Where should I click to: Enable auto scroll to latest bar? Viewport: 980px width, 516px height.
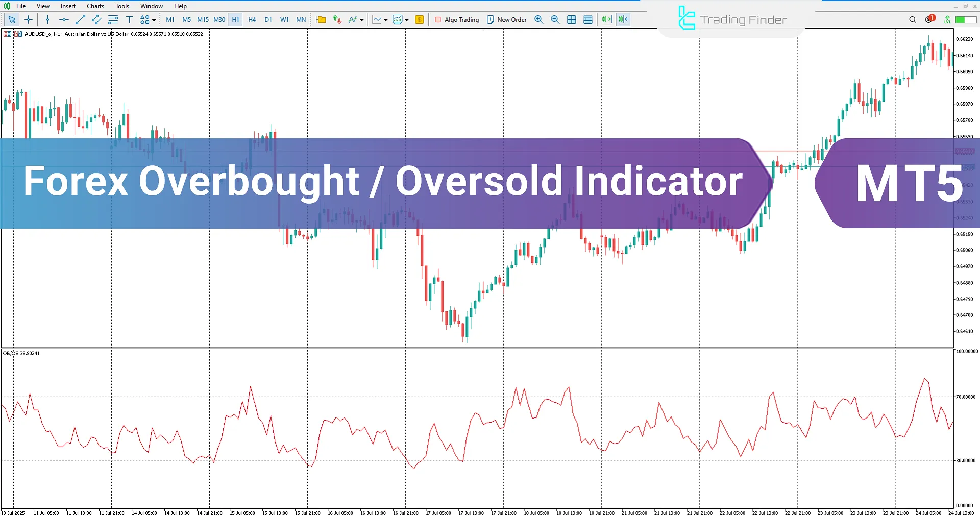[607, 20]
